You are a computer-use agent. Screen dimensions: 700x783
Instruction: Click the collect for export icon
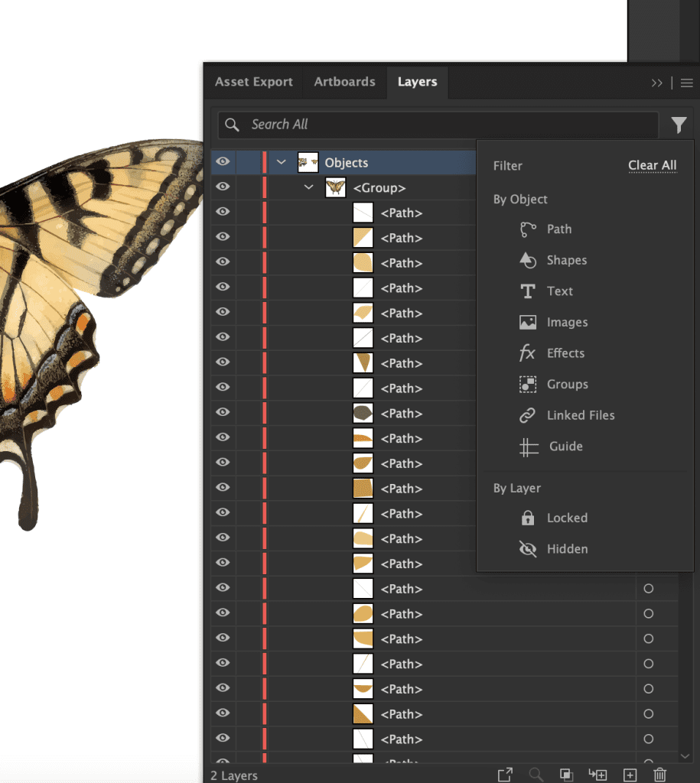point(505,775)
